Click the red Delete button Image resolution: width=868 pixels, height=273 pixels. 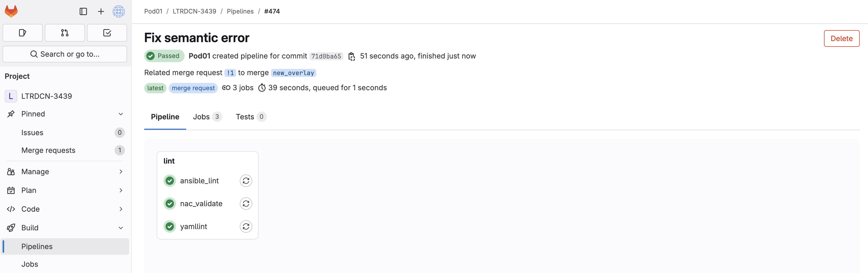coord(841,38)
